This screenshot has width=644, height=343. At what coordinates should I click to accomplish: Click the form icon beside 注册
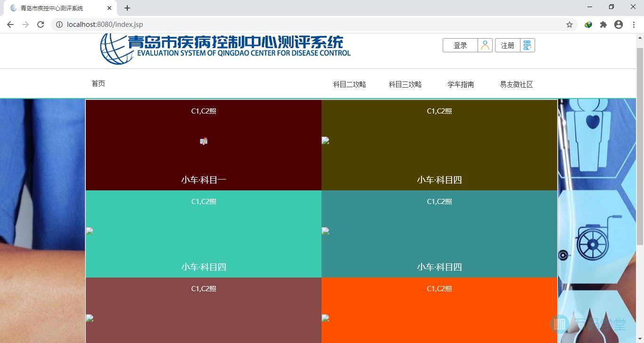pyautogui.click(x=527, y=45)
